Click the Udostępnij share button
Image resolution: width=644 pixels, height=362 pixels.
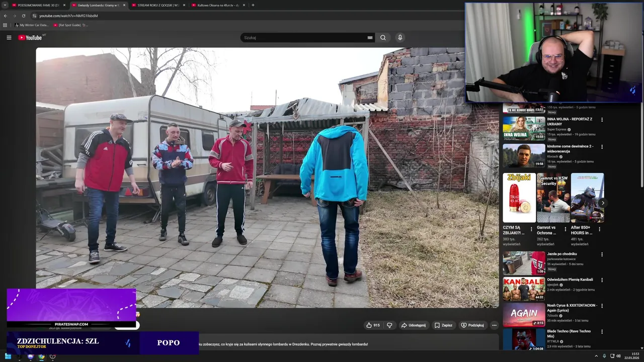pos(414,325)
